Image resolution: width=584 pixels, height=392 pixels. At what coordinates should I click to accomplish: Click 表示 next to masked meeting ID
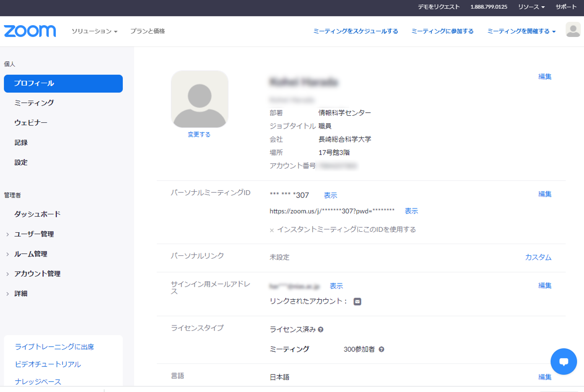click(x=330, y=195)
